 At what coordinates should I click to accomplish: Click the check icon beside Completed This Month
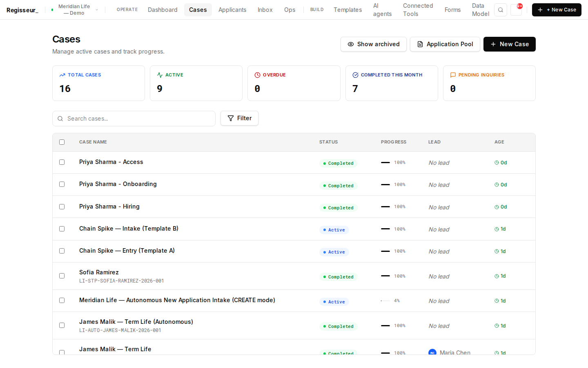[x=356, y=75]
